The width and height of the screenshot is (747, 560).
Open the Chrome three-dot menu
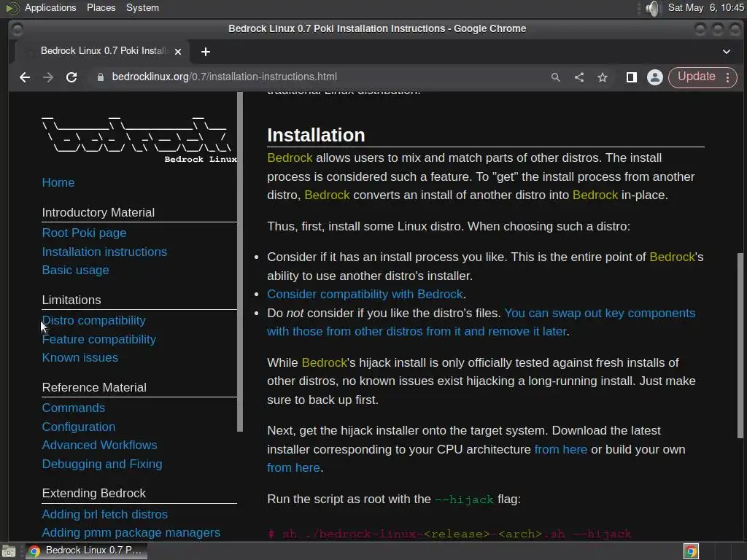tap(727, 77)
